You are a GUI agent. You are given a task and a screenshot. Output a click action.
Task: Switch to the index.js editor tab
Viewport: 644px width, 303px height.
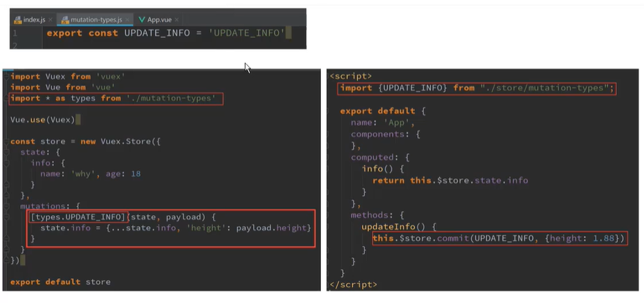tap(34, 19)
